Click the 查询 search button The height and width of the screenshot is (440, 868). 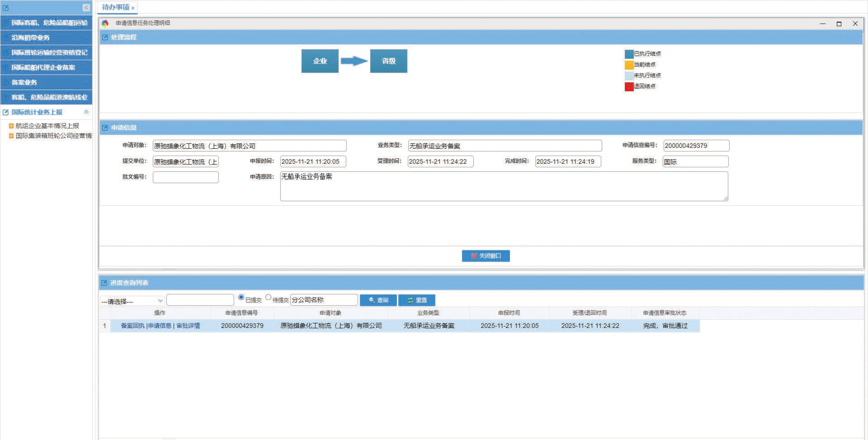378,300
